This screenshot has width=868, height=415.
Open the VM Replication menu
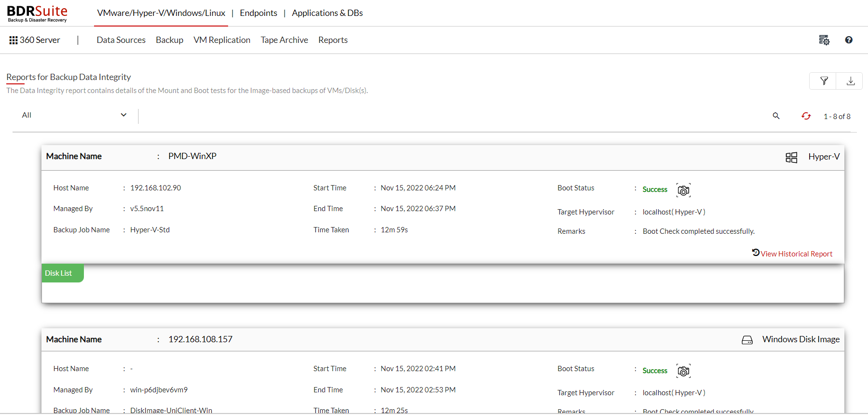point(222,40)
